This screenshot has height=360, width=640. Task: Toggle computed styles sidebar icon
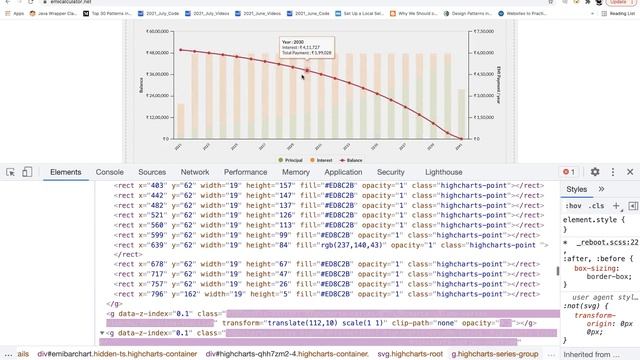[x=633, y=206]
